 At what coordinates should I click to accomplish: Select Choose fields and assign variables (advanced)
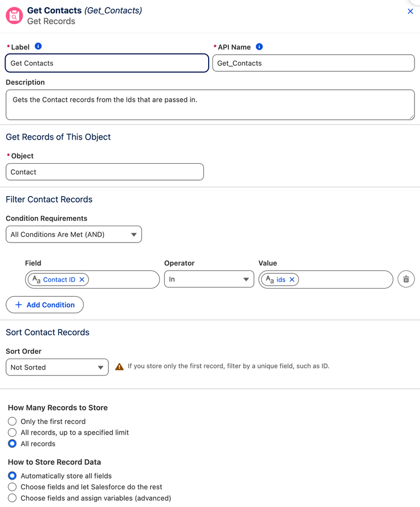tap(12, 498)
